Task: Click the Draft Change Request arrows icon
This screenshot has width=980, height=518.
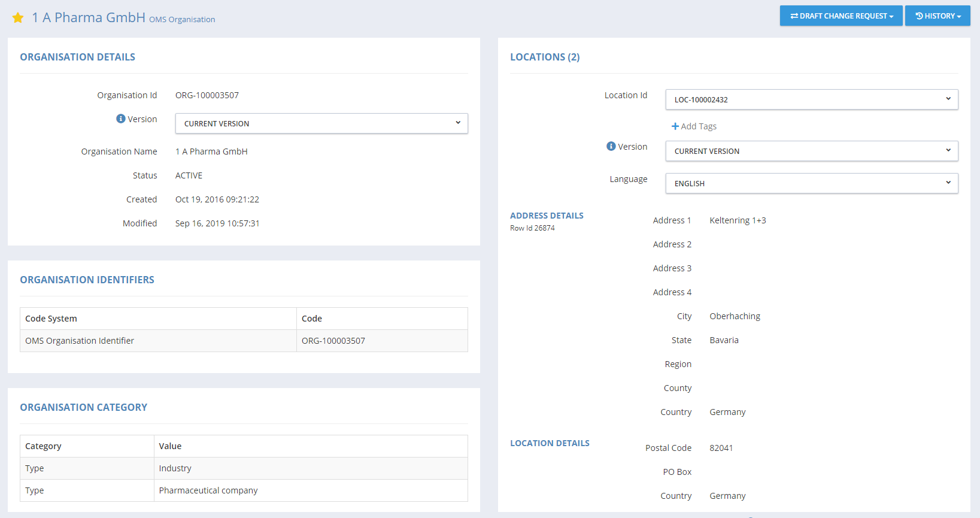Action: [x=794, y=16]
